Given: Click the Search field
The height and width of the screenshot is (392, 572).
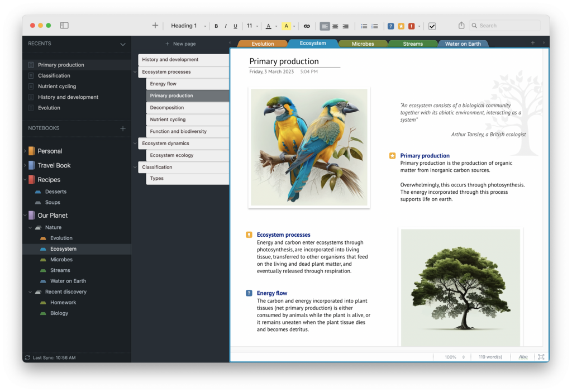Looking at the screenshot, I should pos(505,26).
